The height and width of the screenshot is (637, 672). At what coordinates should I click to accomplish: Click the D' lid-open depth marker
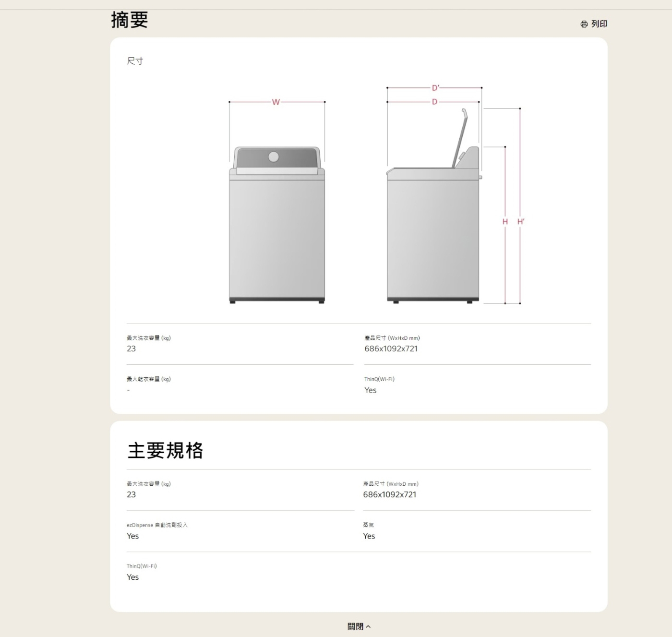tap(435, 88)
